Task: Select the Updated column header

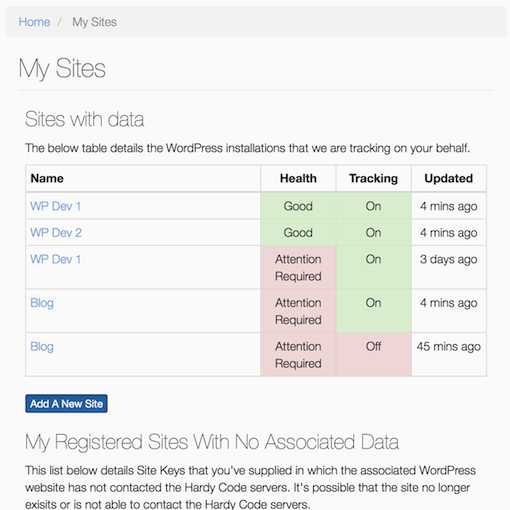Action: pos(449,178)
